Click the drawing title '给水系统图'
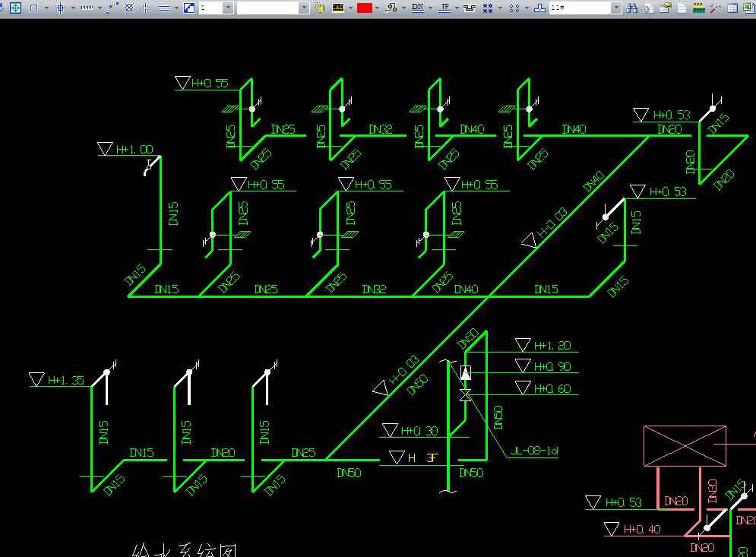 184,550
